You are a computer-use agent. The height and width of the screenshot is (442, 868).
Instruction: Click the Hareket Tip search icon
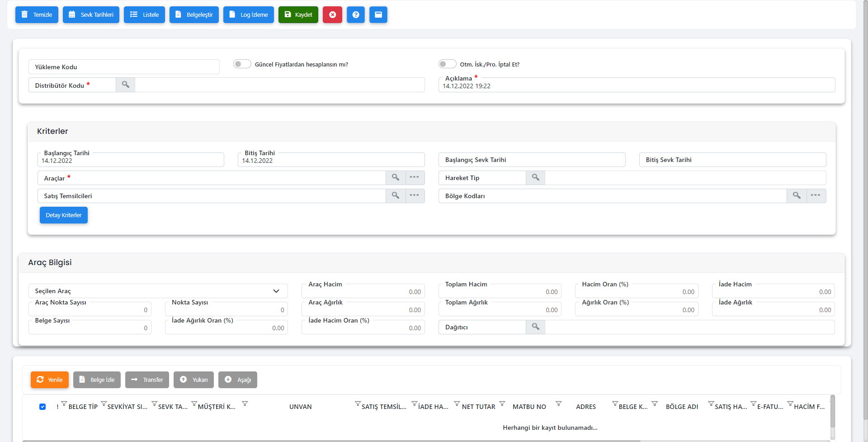[535, 177]
